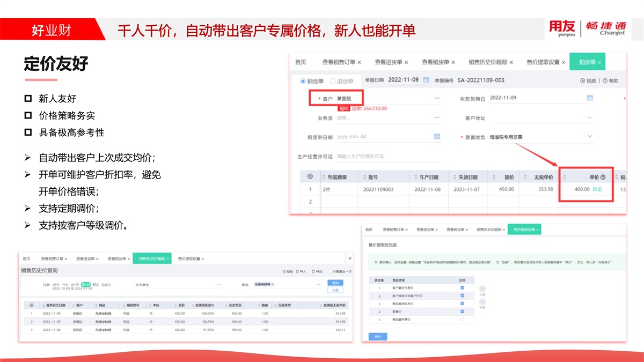644x362 pixels.
Task: Click the 下移 move-down arrow icon
Action: [x=482, y=302]
